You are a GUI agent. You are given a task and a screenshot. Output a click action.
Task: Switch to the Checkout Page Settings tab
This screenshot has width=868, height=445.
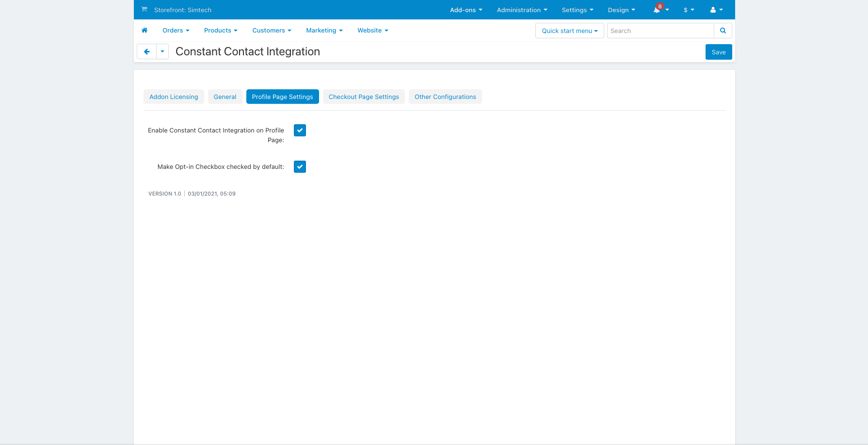[364, 97]
